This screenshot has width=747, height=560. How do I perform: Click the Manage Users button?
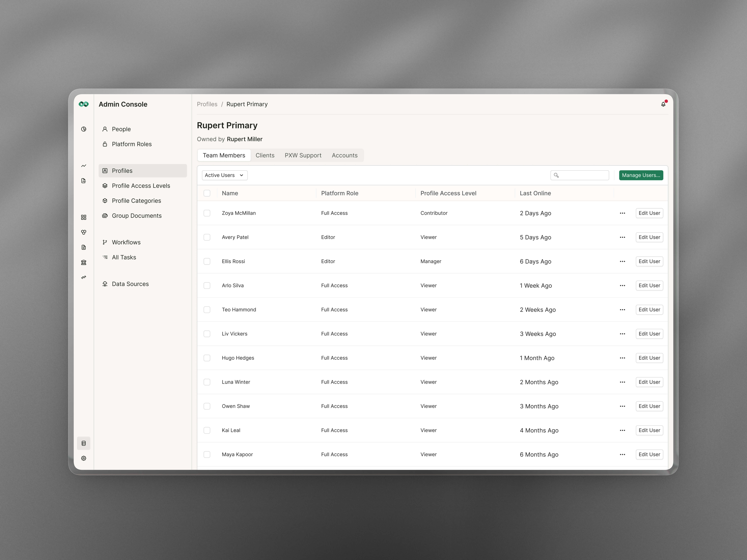tap(641, 175)
